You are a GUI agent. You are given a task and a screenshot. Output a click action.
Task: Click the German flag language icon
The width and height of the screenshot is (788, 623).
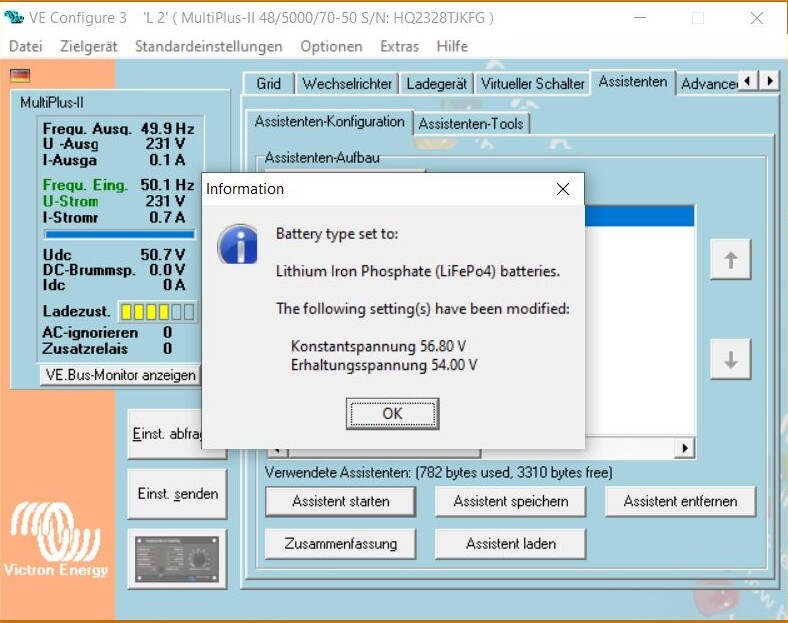(x=20, y=75)
